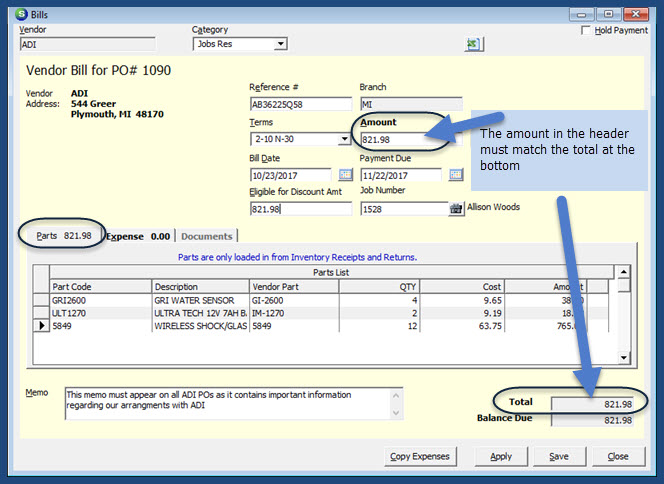Open the Payment Due calendar picker
Screen dimensions: 664x484
455,174
